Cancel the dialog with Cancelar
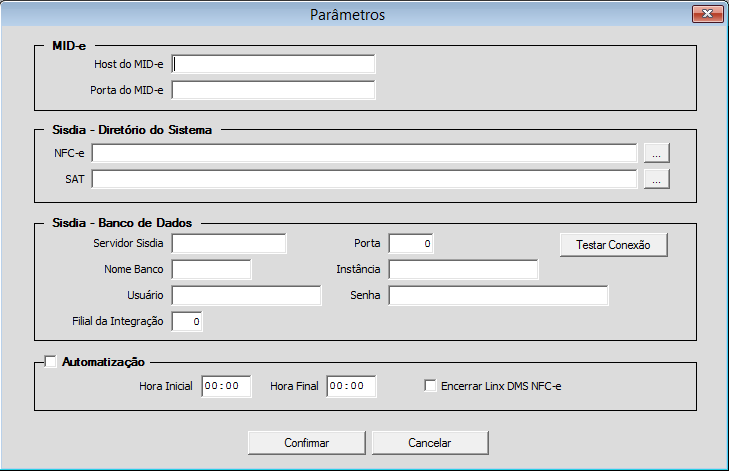This screenshot has width=729, height=471. [430, 443]
